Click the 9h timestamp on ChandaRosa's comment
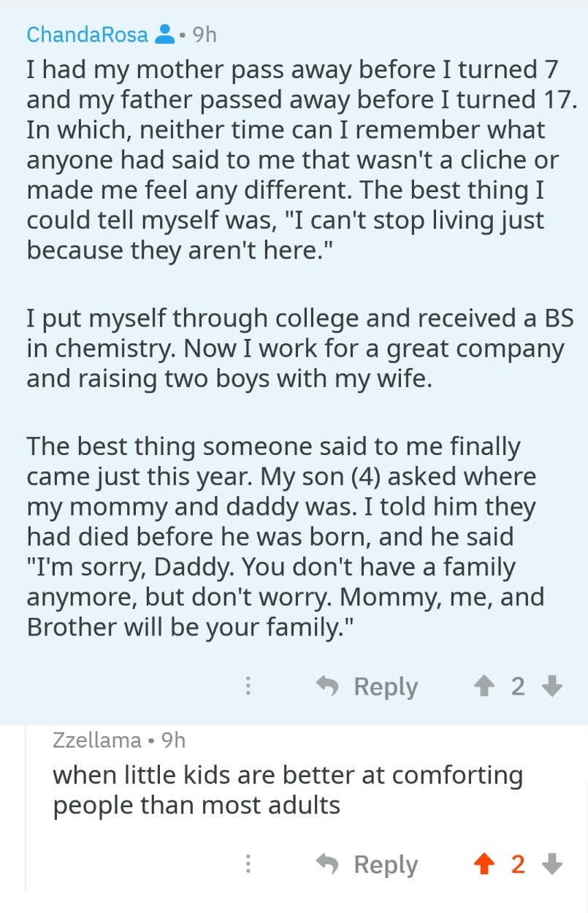The width and height of the screenshot is (588, 913). pos(204,34)
